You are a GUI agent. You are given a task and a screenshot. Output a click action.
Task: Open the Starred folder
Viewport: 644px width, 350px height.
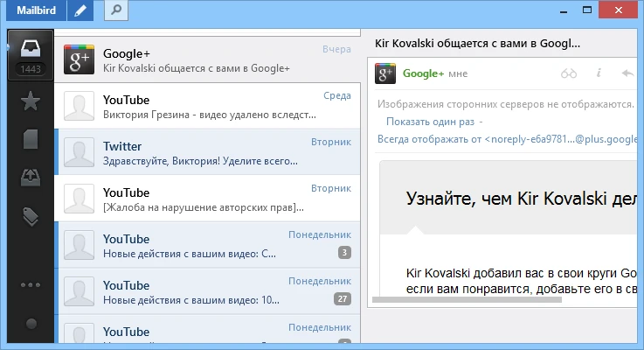pyautogui.click(x=30, y=101)
